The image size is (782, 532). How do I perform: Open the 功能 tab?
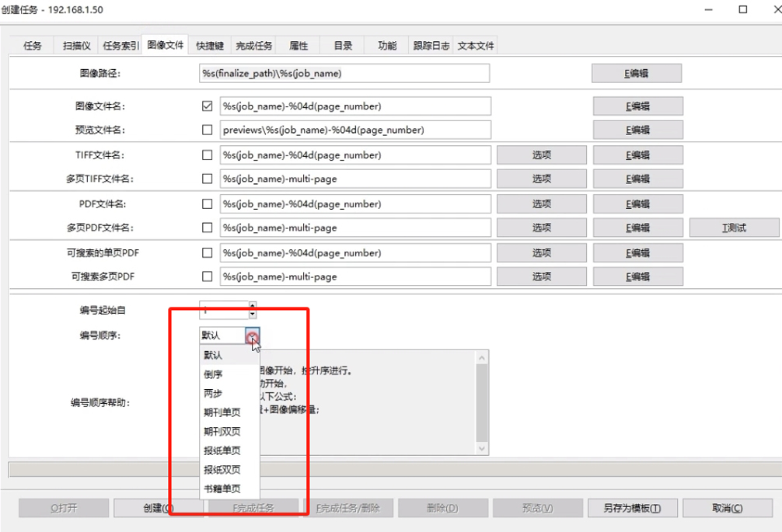386,46
